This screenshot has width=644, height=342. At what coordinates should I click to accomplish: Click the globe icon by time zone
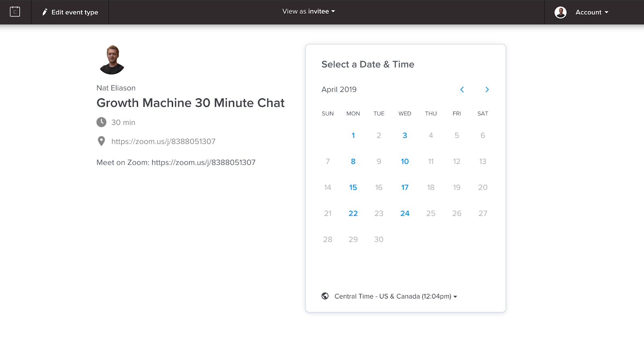pos(325,296)
